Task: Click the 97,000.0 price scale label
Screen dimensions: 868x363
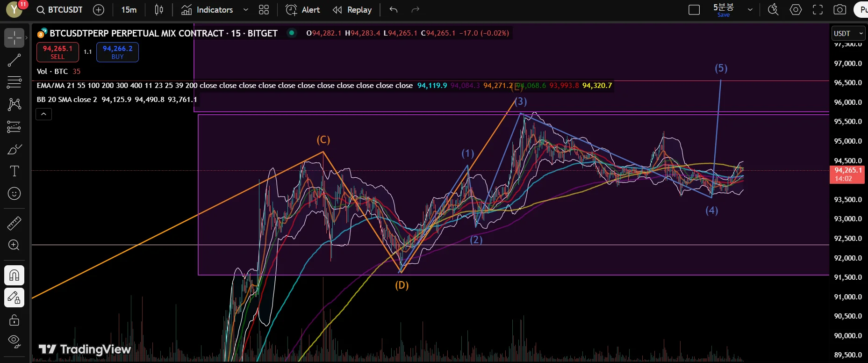Action: pos(848,63)
